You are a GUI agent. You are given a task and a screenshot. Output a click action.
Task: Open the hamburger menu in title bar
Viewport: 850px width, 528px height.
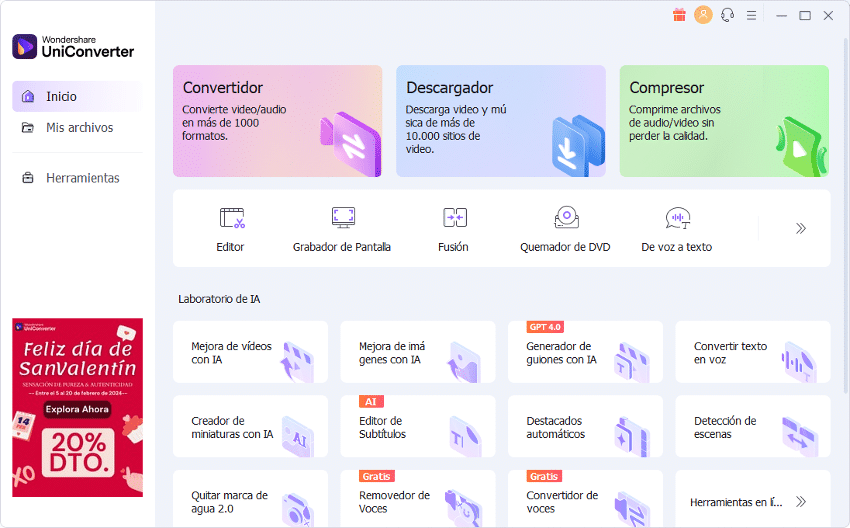[751, 15]
